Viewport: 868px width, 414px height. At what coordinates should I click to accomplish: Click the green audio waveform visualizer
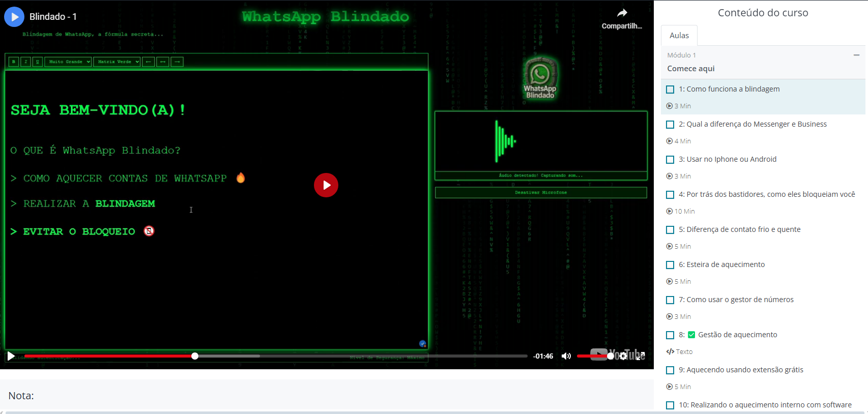(506, 141)
